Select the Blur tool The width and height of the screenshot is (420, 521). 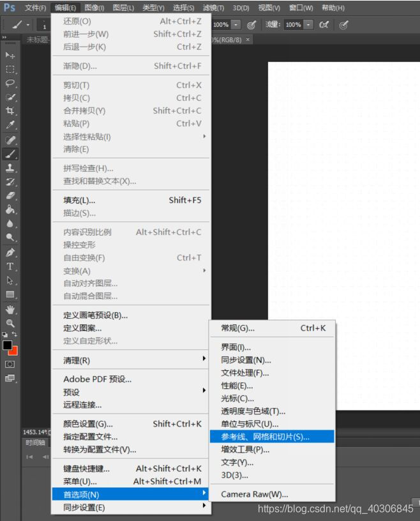(x=10, y=223)
